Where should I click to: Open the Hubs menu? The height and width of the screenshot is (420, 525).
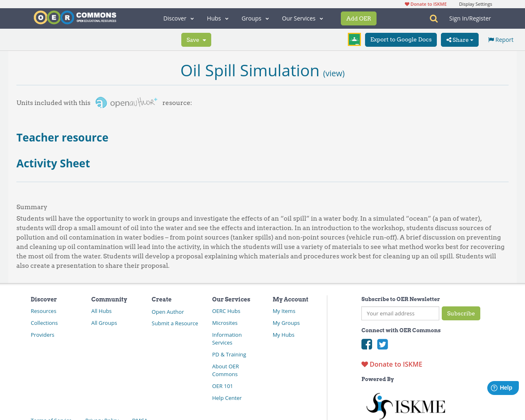coord(217,18)
